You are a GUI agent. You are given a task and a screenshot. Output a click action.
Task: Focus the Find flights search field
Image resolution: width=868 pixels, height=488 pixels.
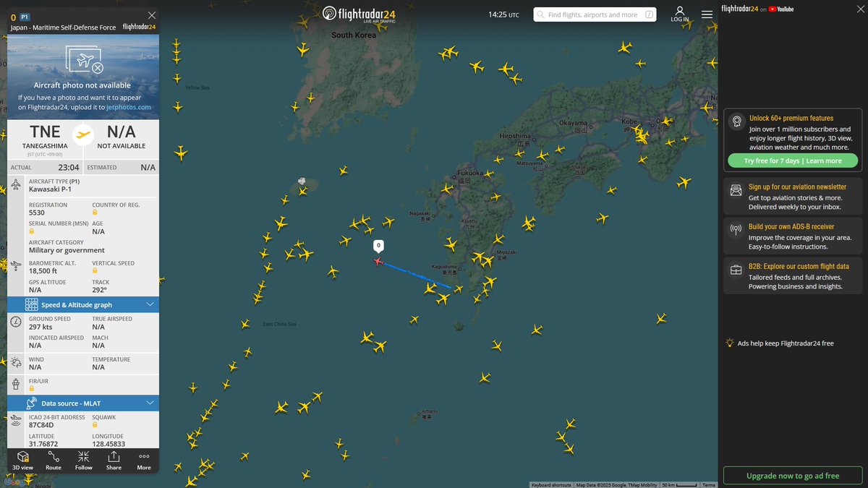click(595, 14)
